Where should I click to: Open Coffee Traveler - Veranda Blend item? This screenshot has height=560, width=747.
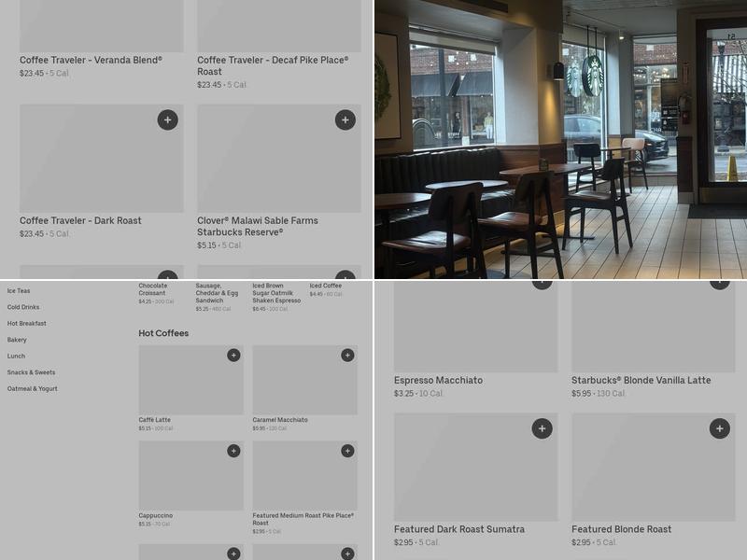[91, 60]
